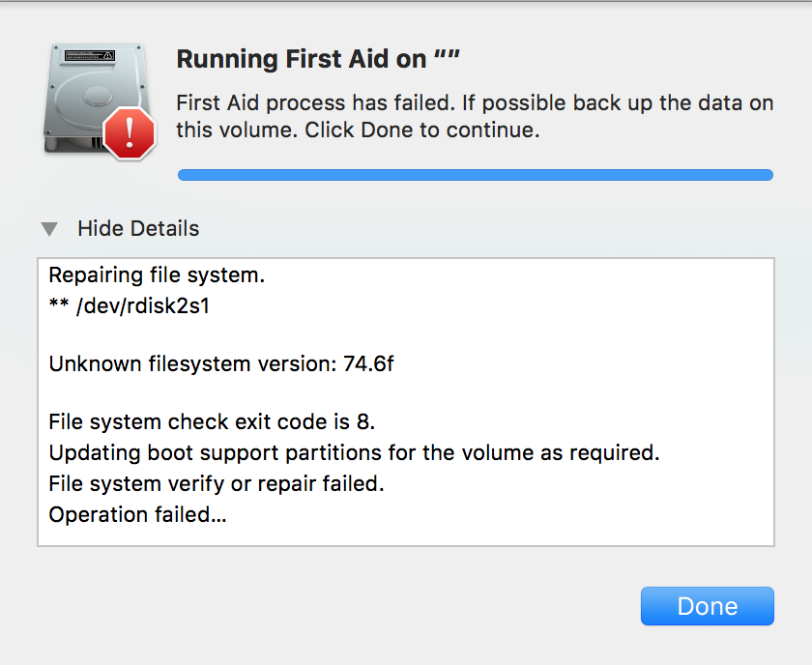Viewport: 812px width, 665px height.
Task: Click 'this volume. Click Done to continue.' text
Action: (358, 130)
